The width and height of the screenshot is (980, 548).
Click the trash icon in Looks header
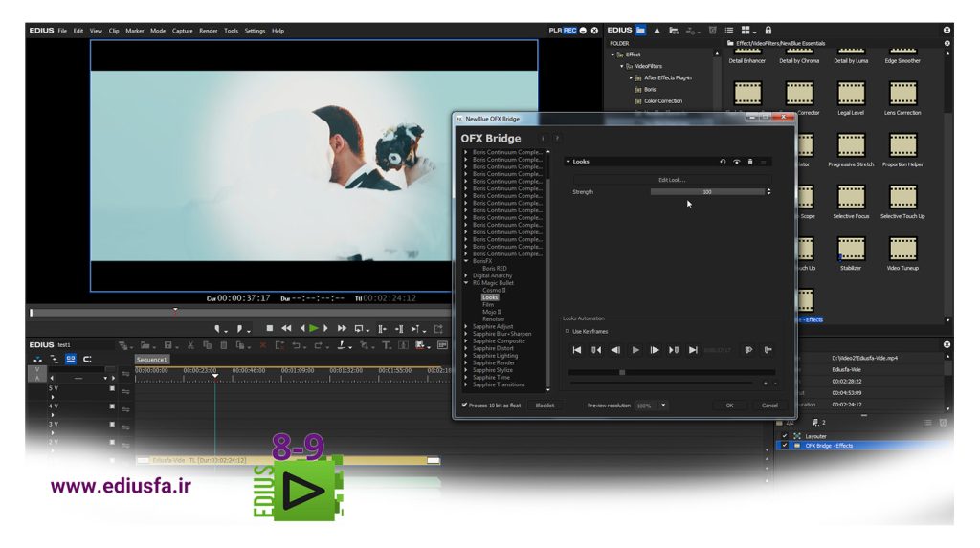pyautogui.click(x=750, y=162)
